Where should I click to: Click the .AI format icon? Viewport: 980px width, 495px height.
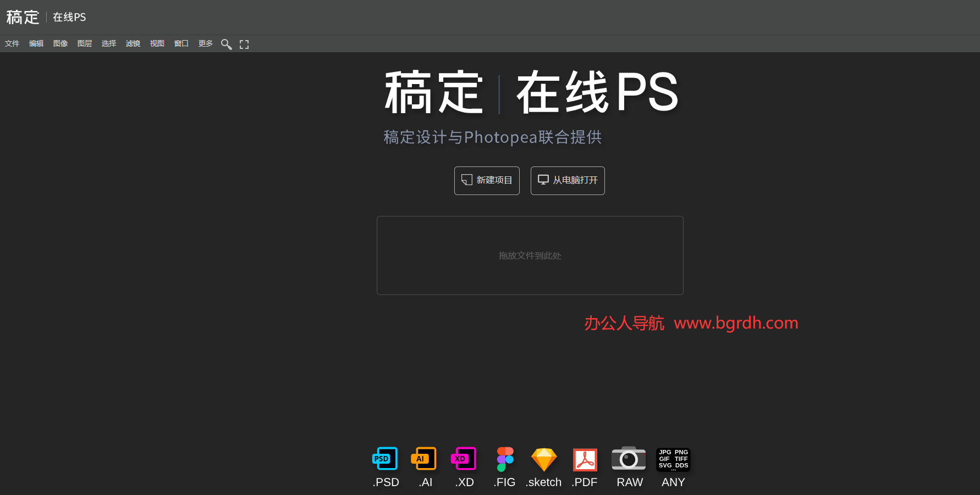tap(423, 459)
